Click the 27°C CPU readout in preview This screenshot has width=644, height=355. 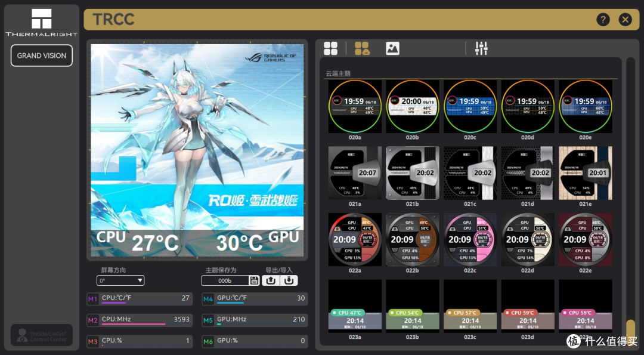[x=155, y=242]
